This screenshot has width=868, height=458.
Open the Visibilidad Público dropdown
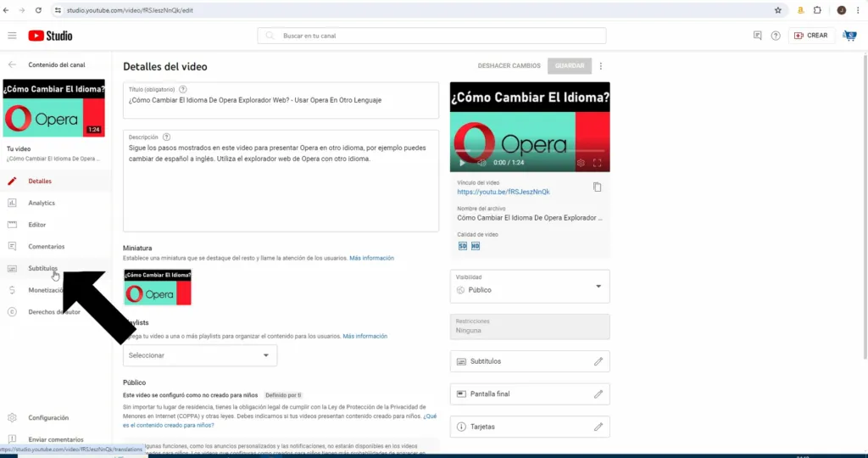click(x=530, y=287)
